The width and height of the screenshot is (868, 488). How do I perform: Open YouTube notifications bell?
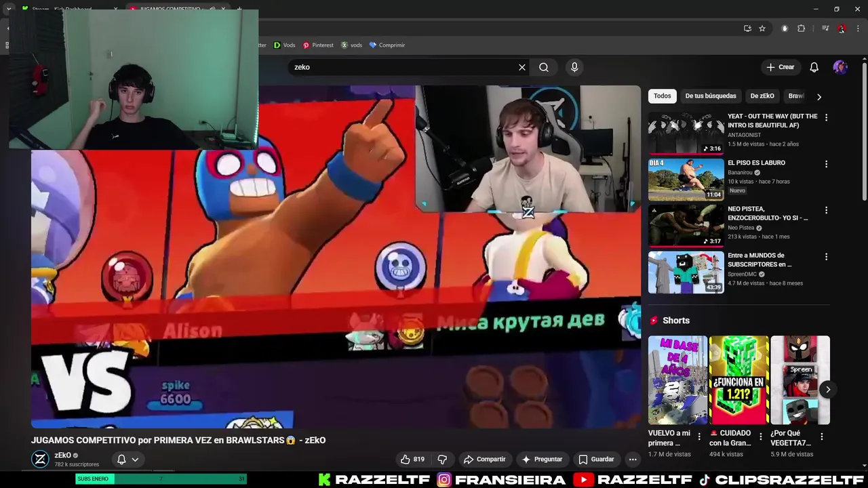click(x=814, y=67)
